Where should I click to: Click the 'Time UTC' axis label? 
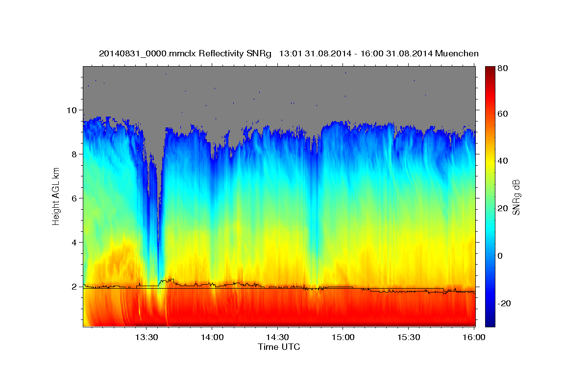[279, 347]
